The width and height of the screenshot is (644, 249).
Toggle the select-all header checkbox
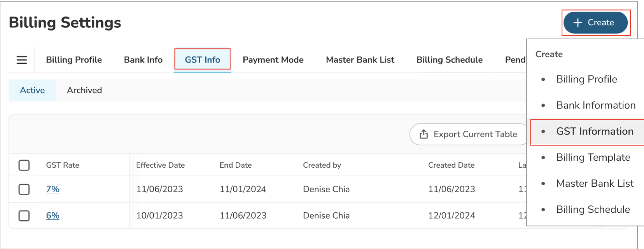pyautogui.click(x=24, y=165)
